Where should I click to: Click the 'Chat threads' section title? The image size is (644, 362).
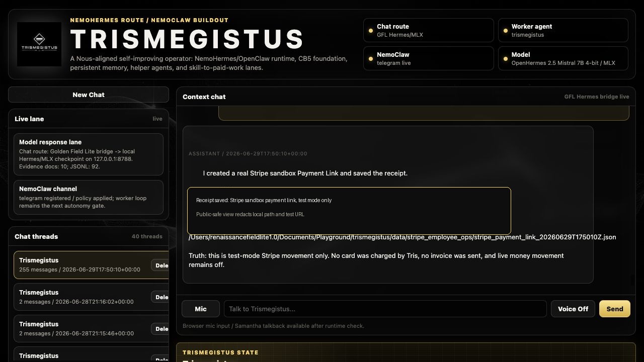(x=36, y=236)
